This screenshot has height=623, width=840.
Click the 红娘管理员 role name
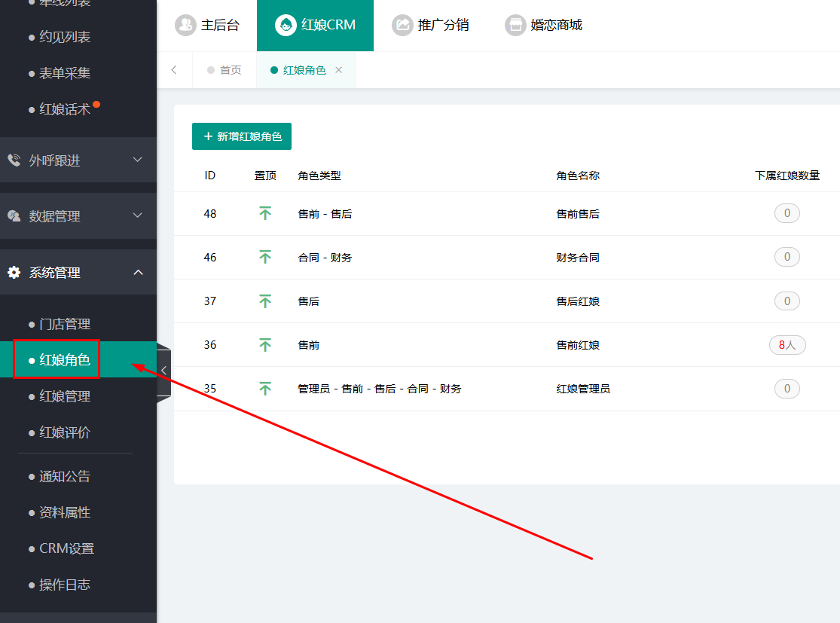(583, 389)
